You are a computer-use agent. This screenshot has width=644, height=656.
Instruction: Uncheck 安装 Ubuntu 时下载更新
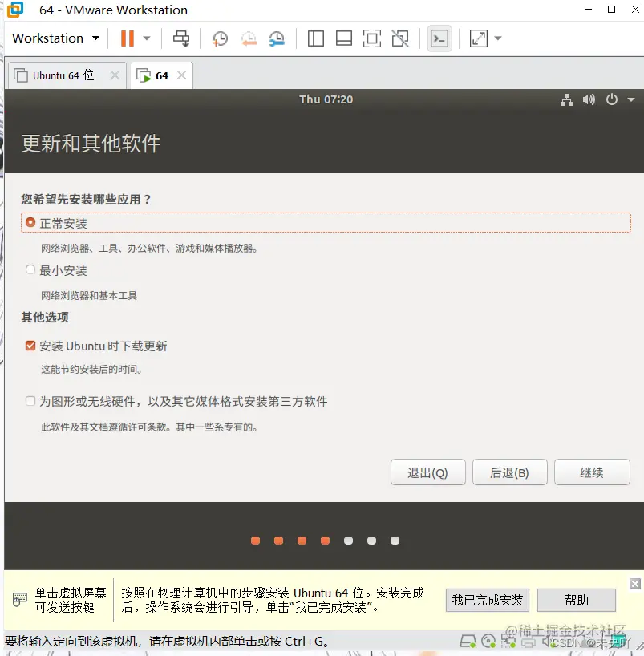point(30,346)
